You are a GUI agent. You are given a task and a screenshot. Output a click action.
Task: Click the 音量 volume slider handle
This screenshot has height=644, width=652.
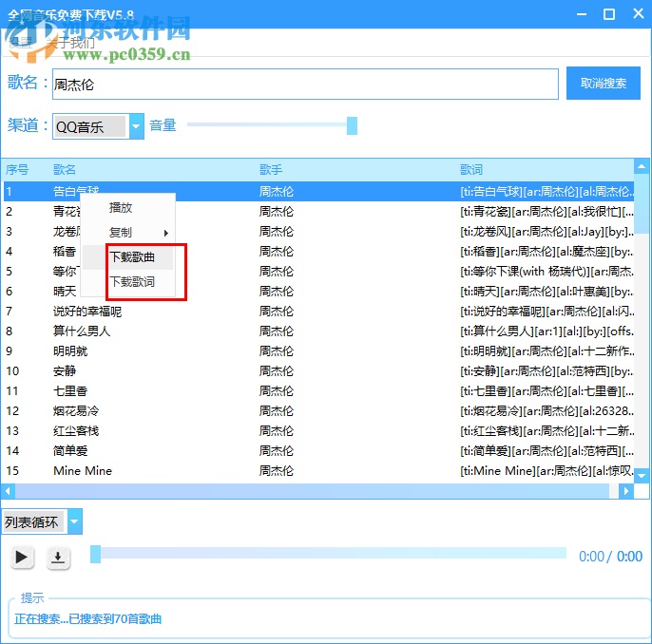[352, 125]
